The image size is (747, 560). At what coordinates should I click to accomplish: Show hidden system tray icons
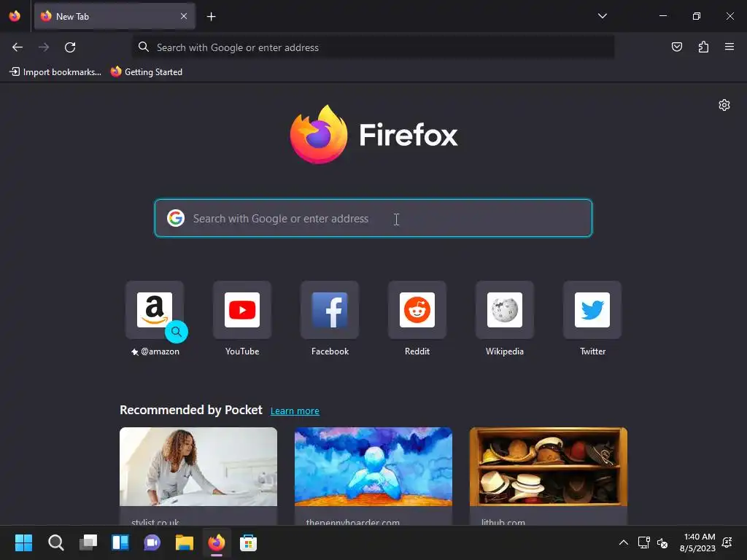point(623,542)
